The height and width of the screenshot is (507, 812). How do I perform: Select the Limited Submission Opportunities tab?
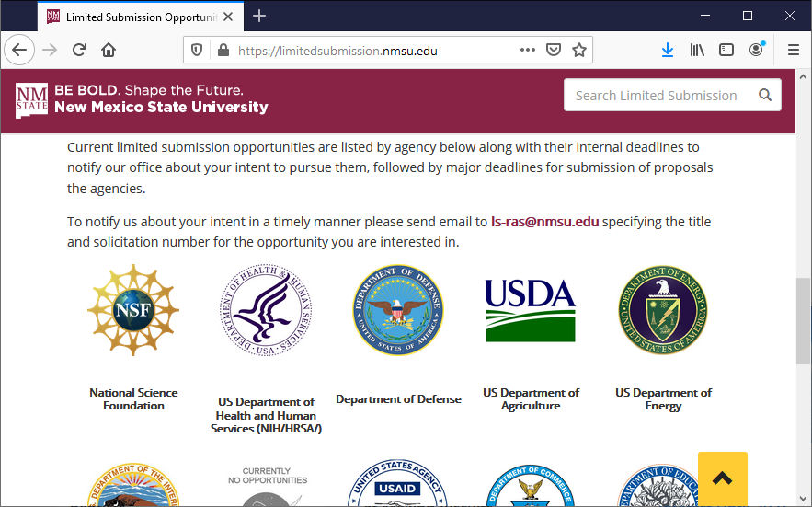140,17
